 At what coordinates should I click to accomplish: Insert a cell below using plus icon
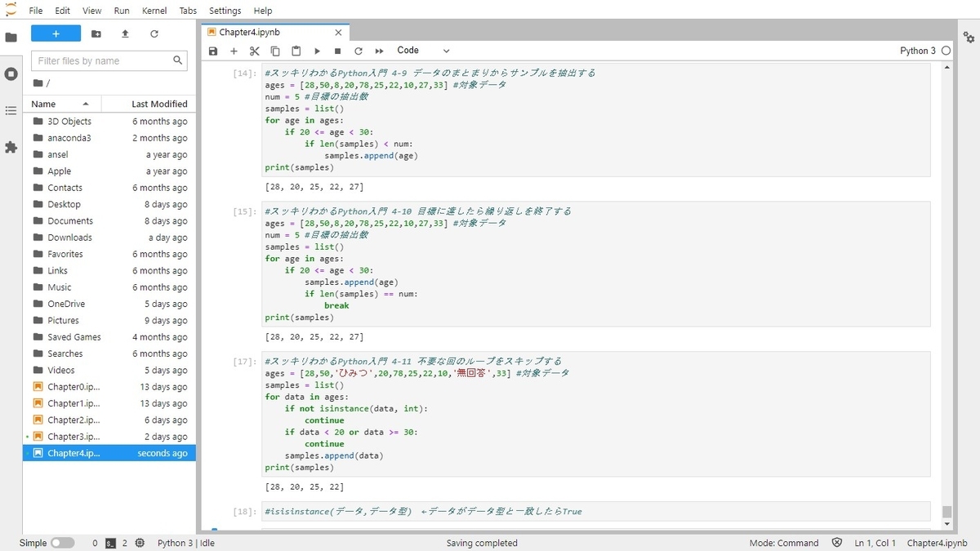(234, 51)
